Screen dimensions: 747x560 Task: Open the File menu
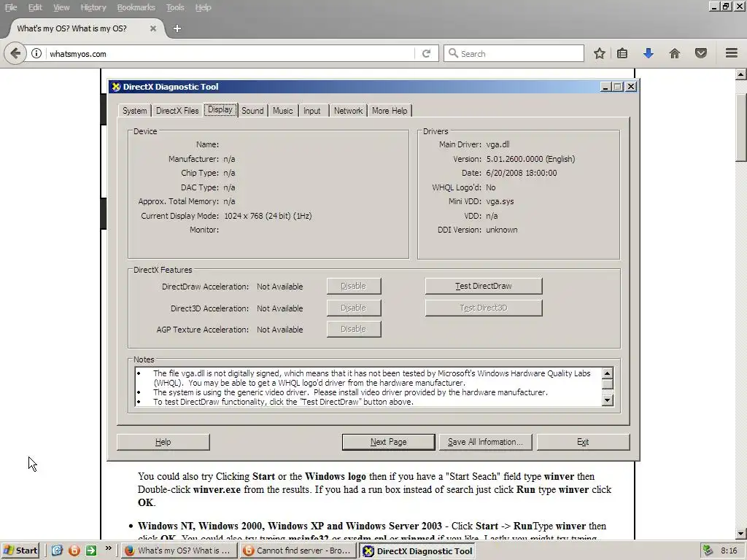(x=11, y=7)
